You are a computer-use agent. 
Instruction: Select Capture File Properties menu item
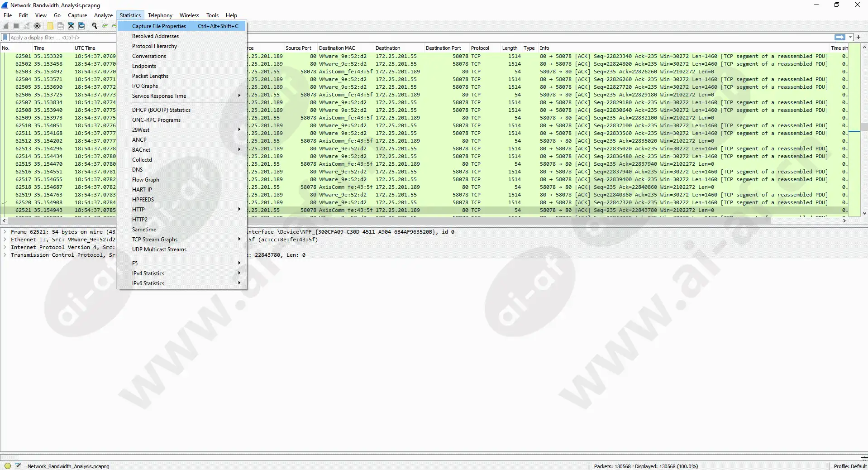(181, 26)
